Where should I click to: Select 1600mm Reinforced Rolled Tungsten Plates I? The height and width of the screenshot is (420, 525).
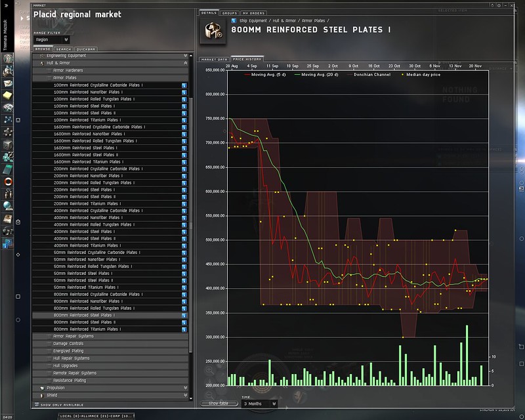(110, 141)
